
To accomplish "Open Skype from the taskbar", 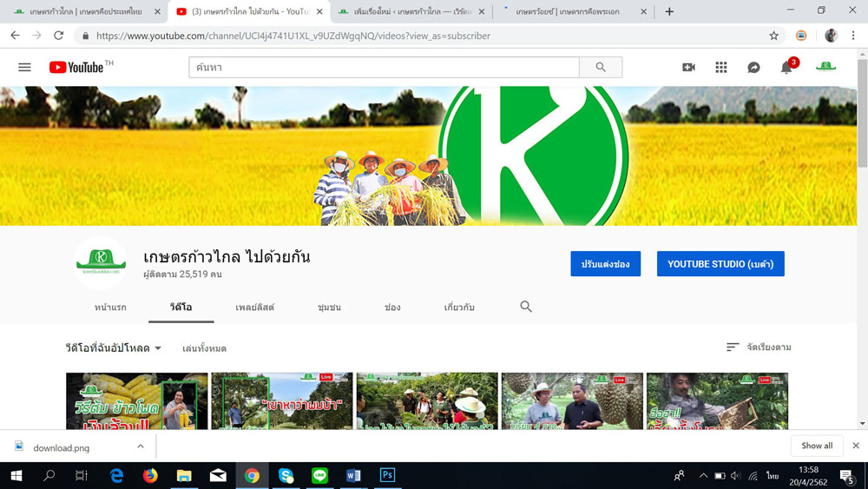I will click(286, 475).
